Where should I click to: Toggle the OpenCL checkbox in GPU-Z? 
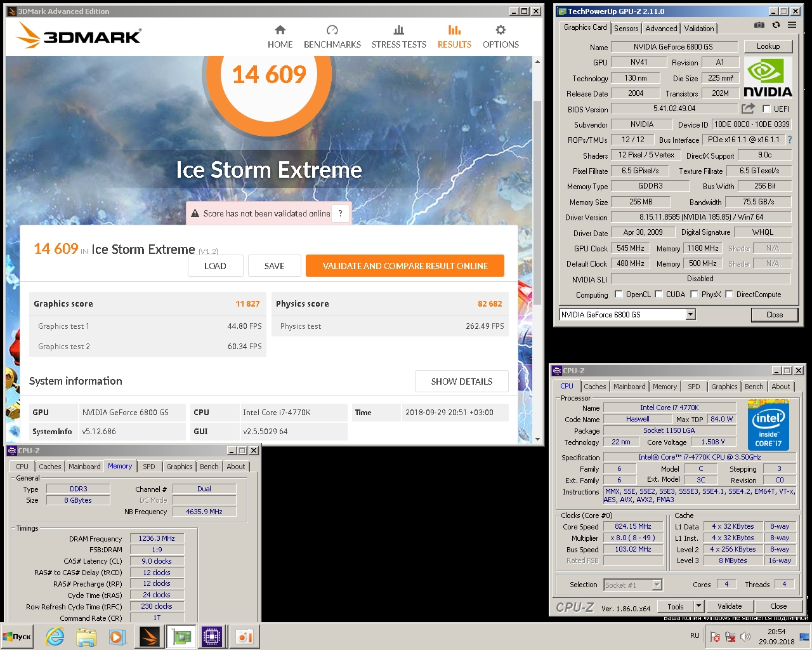(619, 294)
